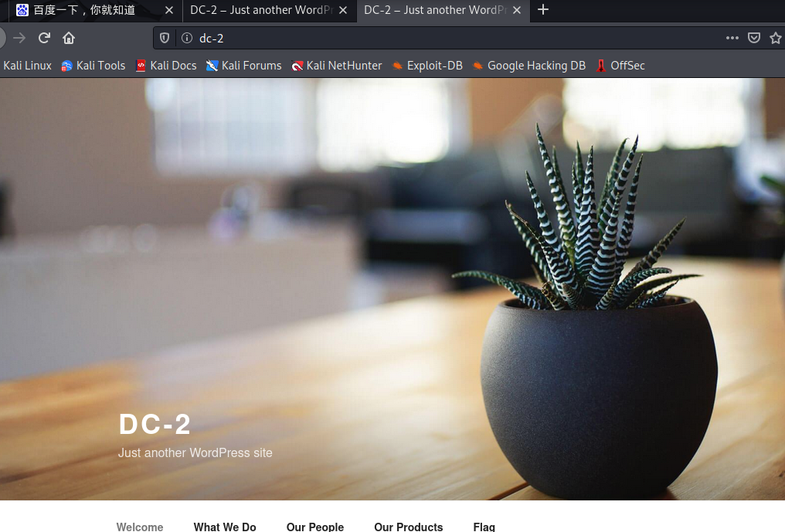Open the OffSec bookmark

coord(620,66)
